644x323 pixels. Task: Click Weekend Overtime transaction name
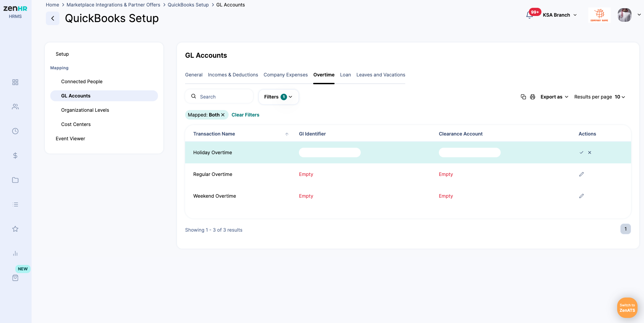click(x=215, y=196)
